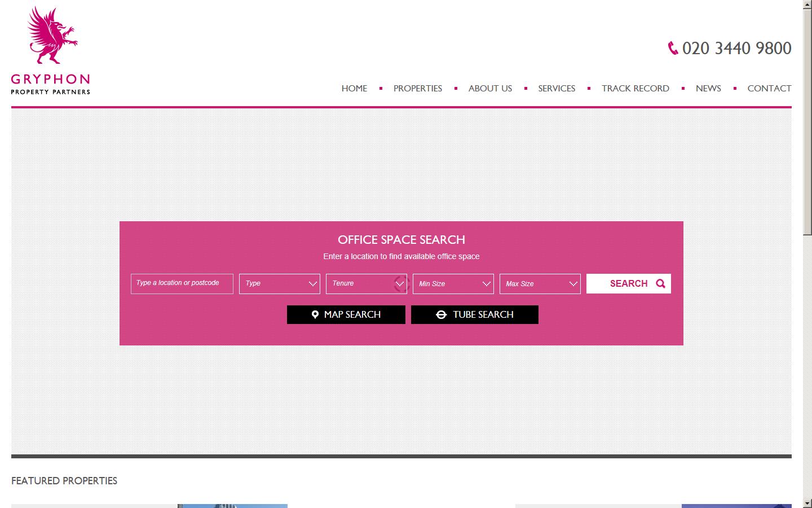Image resolution: width=812 pixels, height=508 pixels.
Task: Open the Min Size dropdown
Action: pos(453,284)
